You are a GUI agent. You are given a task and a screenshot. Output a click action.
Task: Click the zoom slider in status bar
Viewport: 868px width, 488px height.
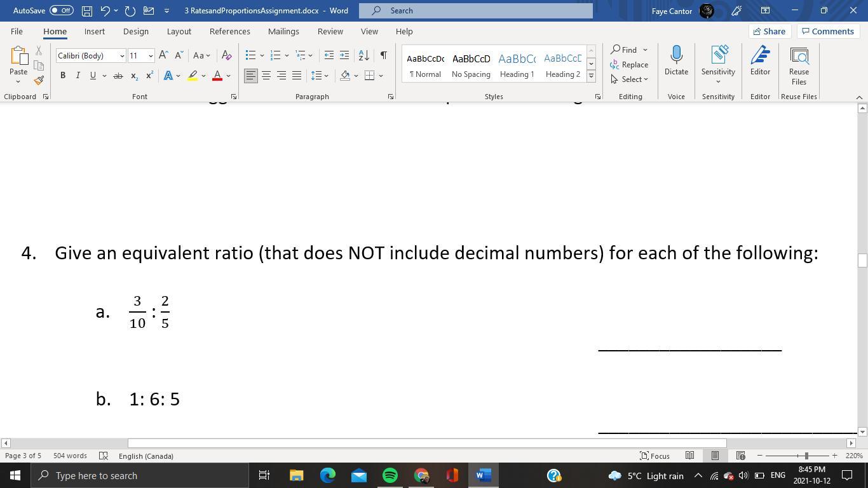coord(806,456)
